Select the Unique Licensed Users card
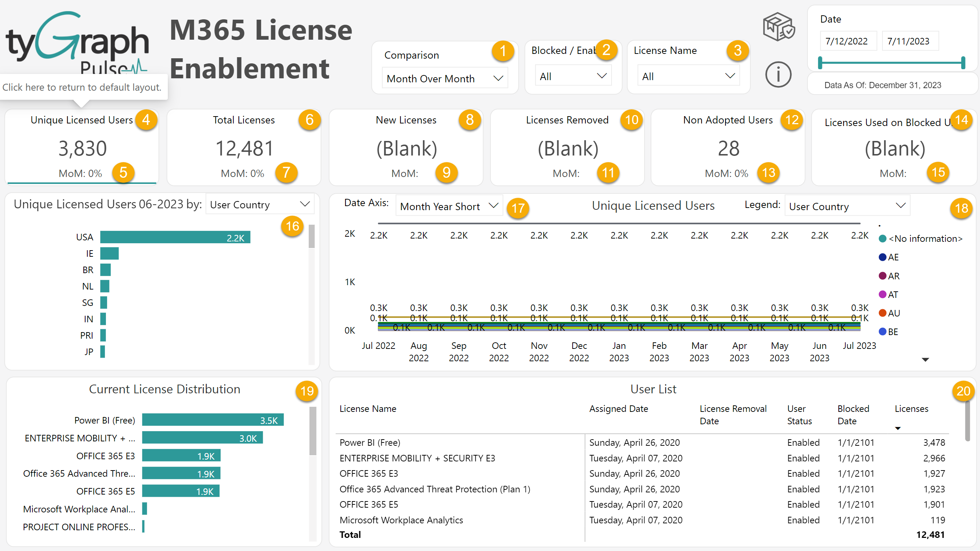This screenshot has height=551, width=980. coord(82,147)
